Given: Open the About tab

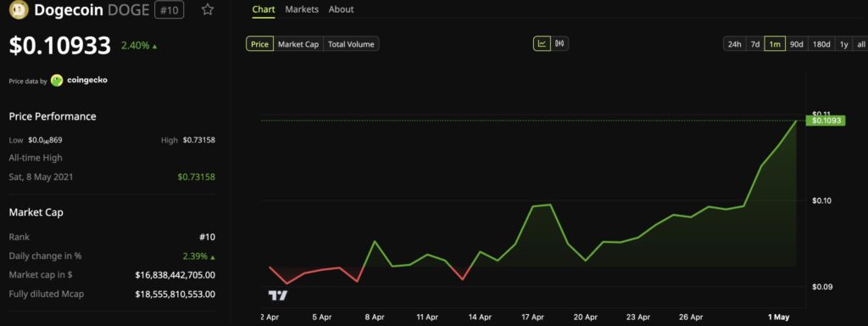Looking at the screenshot, I should [341, 9].
